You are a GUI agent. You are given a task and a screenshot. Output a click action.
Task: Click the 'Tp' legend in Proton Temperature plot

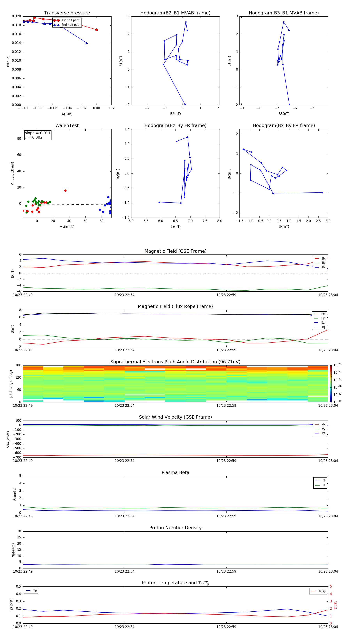[x=31, y=591]
